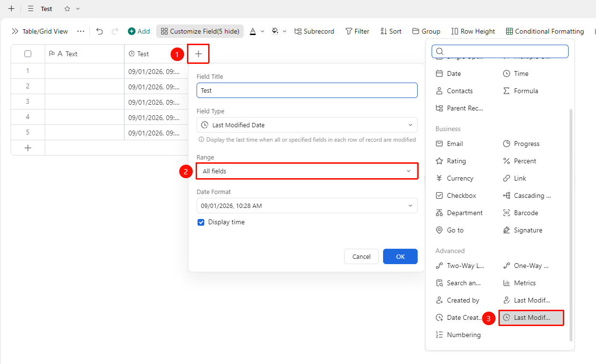Open the hamburger menu beside the Test title
This screenshot has height=364, width=596.
pyautogui.click(x=31, y=9)
